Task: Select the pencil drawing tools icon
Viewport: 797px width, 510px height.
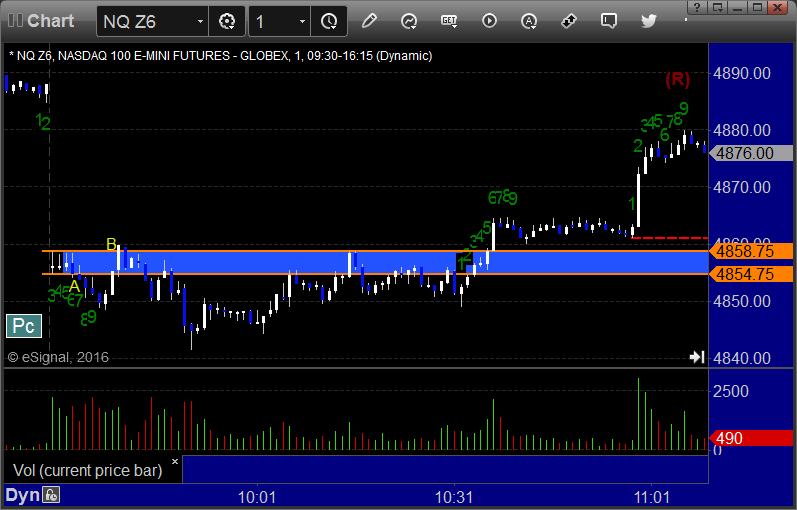Action: [370, 21]
